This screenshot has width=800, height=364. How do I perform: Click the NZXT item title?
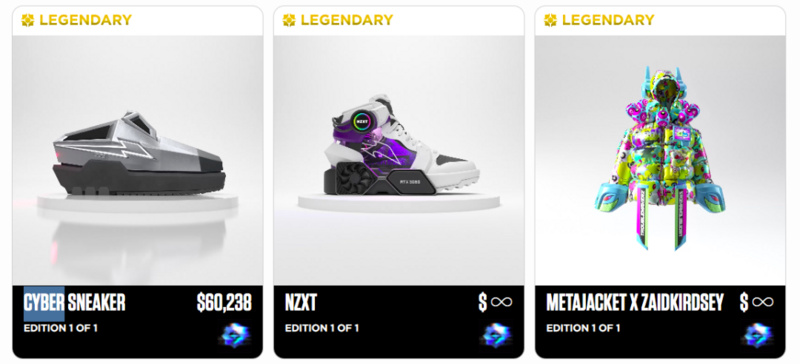301,303
